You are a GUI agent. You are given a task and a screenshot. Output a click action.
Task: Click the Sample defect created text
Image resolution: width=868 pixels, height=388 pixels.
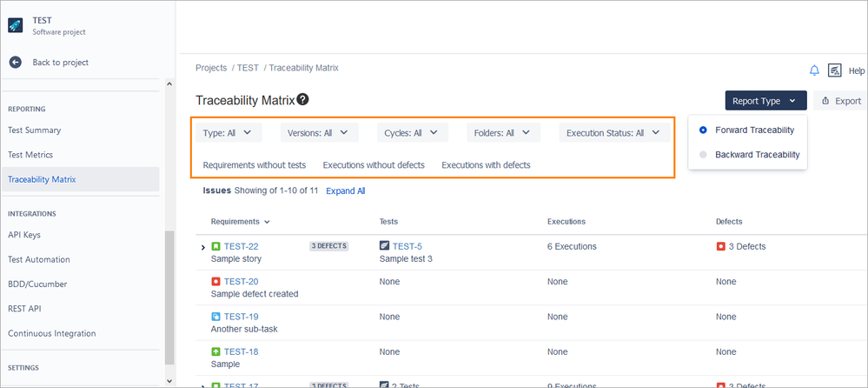[x=255, y=294]
